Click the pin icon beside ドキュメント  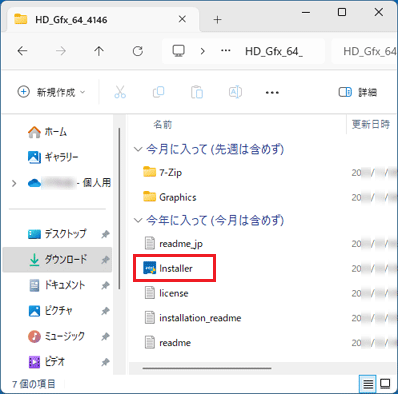tap(105, 285)
